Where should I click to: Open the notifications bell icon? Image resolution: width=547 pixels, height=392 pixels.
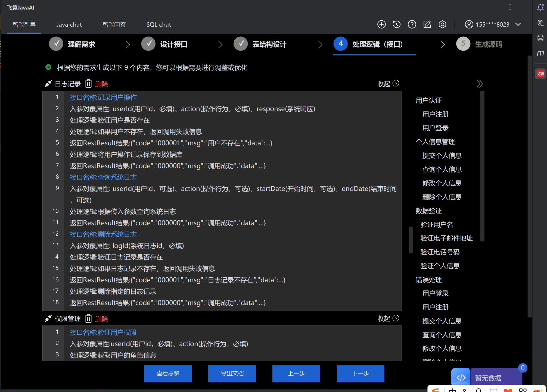[x=540, y=8]
